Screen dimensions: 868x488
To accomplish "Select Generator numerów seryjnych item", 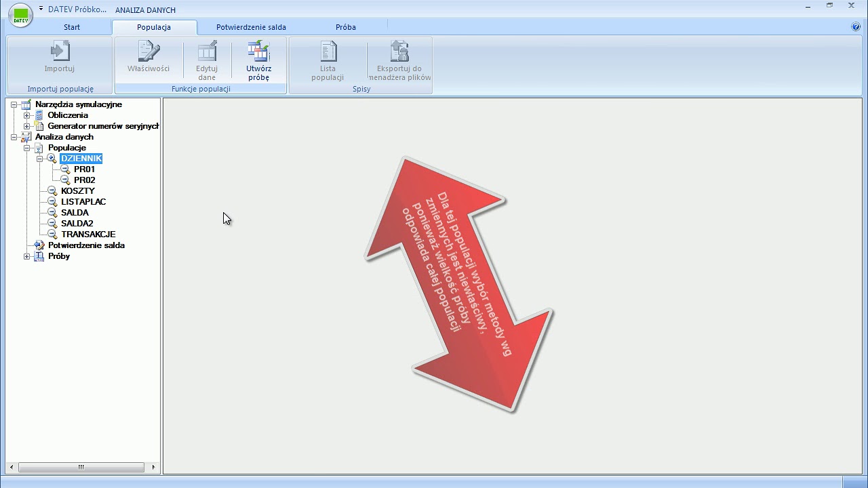I will coord(103,126).
